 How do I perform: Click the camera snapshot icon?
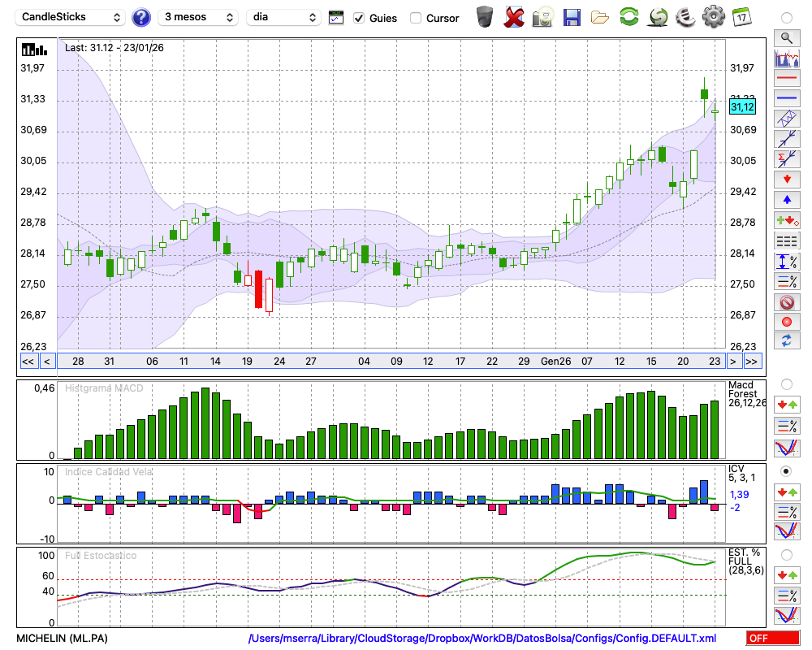542,17
